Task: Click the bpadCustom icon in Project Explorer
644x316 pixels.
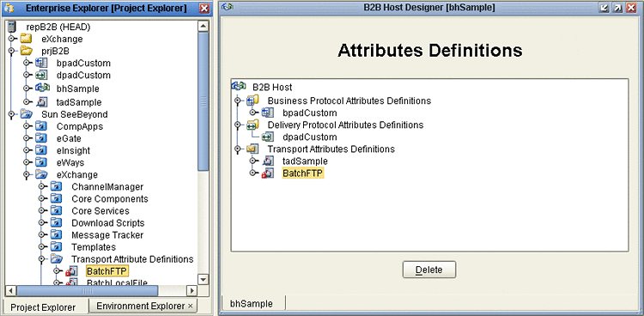Action: click(x=41, y=63)
